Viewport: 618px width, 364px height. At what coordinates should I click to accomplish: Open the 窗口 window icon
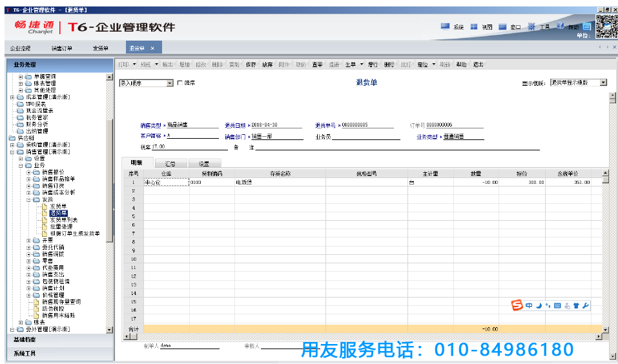pos(502,26)
